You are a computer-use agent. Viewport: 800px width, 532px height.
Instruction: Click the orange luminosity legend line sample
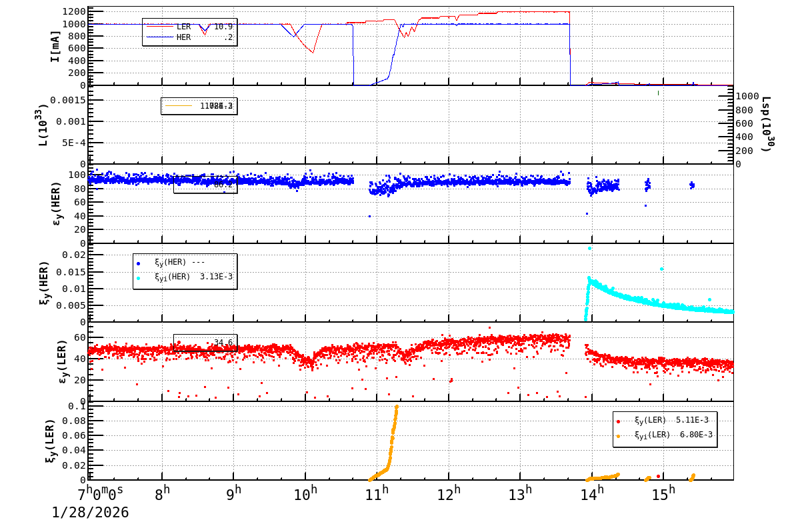point(179,106)
